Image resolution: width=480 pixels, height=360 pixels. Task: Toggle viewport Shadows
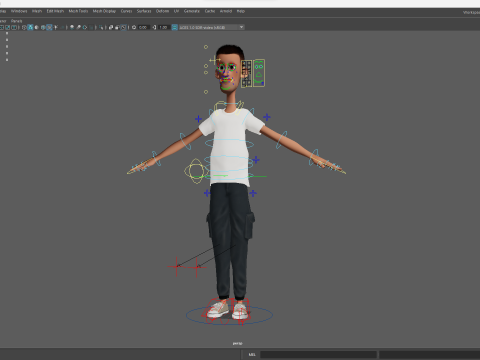tap(62, 27)
